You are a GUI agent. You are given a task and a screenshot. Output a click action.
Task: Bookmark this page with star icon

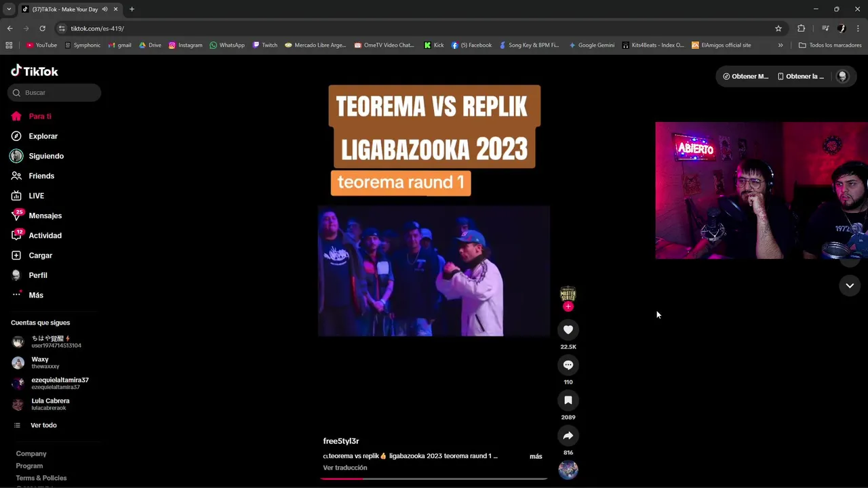[x=778, y=28]
